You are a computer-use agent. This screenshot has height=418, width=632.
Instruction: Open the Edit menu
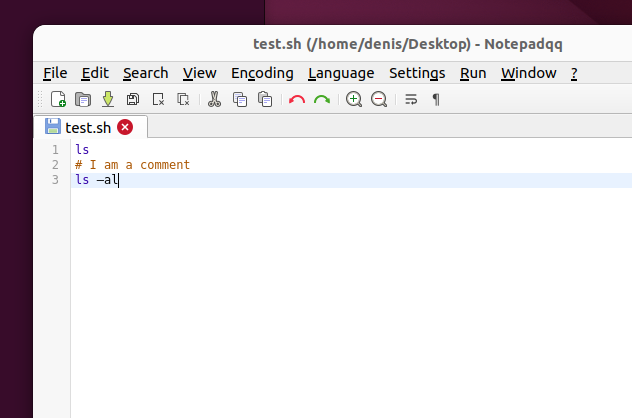95,73
